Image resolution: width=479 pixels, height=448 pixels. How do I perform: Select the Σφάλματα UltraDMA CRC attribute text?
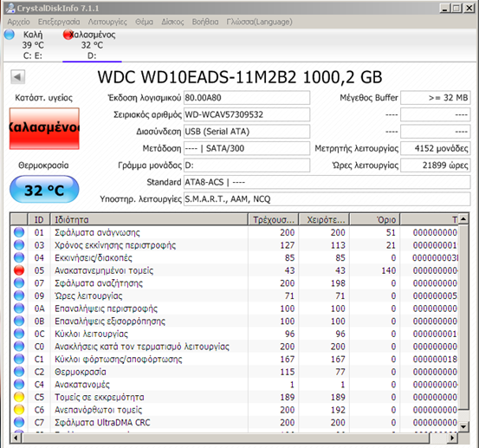[102, 423]
